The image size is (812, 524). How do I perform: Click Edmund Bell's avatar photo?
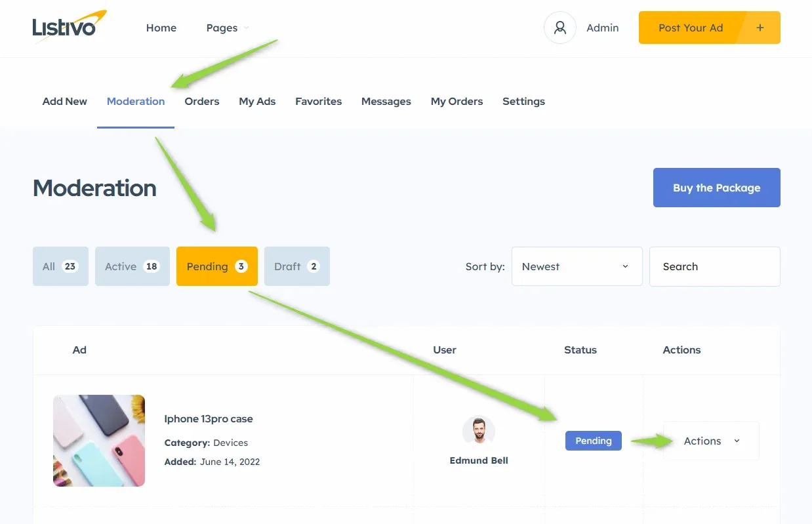pyautogui.click(x=479, y=432)
